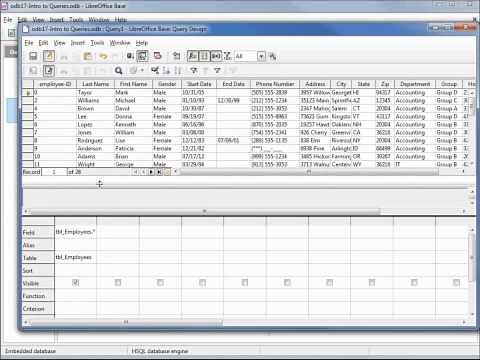Toggle the Distinct Values icon
This screenshot has height=360, width=480.
[227, 56]
